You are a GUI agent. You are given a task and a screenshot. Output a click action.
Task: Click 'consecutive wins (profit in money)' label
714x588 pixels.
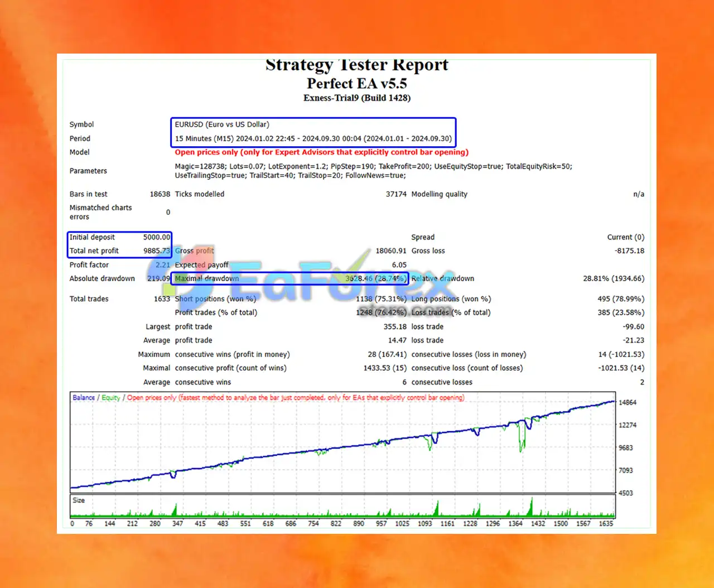pos(232,354)
